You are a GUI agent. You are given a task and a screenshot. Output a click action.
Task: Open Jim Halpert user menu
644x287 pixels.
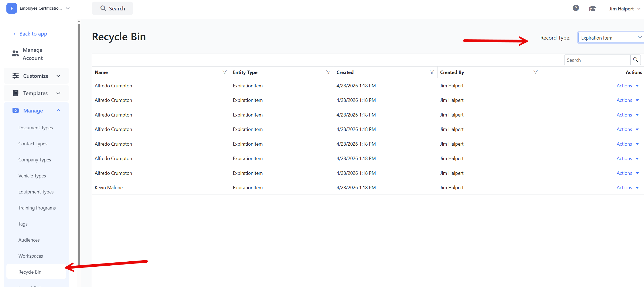coord(625,9)
